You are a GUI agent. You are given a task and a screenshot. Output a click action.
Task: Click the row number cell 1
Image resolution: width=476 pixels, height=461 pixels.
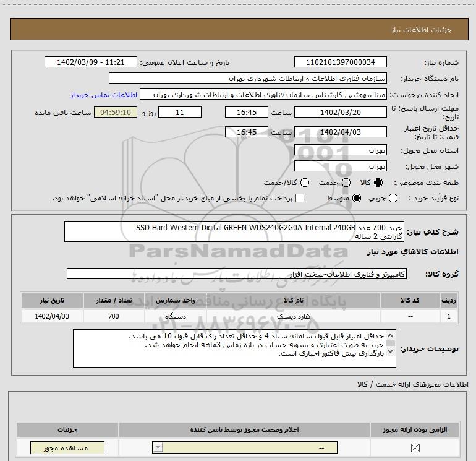click(449, 316)
